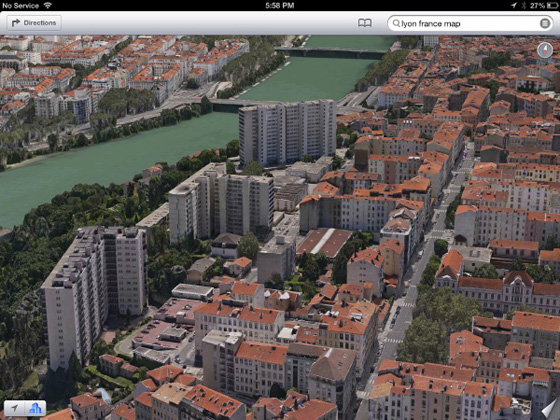Tap the current location arrow button

pyautogui.click(x=14, y=408)
